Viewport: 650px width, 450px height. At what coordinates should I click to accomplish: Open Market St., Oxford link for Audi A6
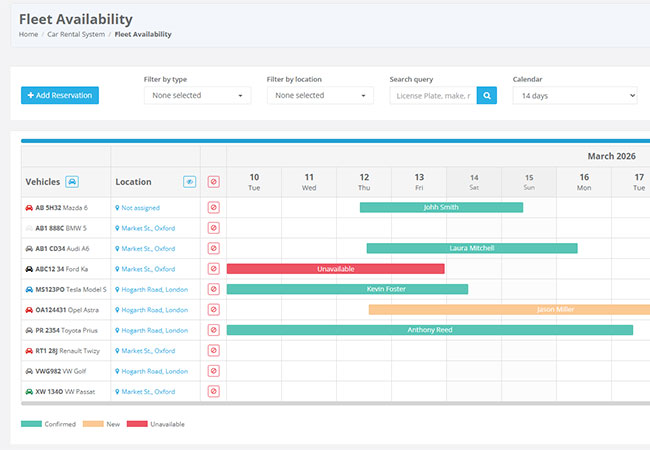tap(145, 249)
